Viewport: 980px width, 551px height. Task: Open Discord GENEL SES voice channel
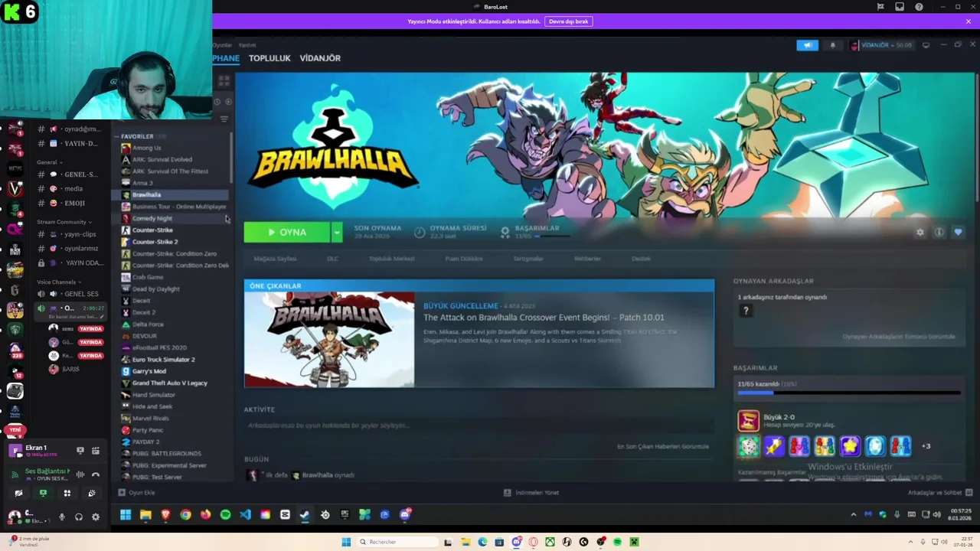(71, 294)
